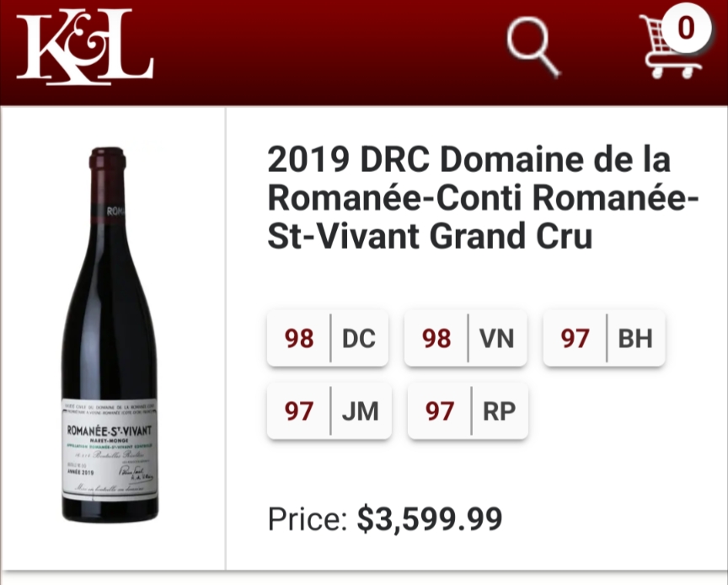Screen dimensions: 728x585
Task: Open search with the magnifier icon
Action: [533, 47]
